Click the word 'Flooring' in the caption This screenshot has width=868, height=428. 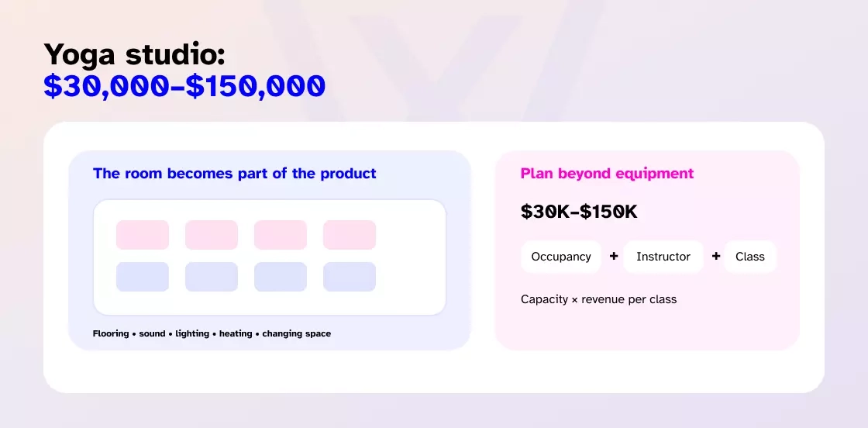111,333
